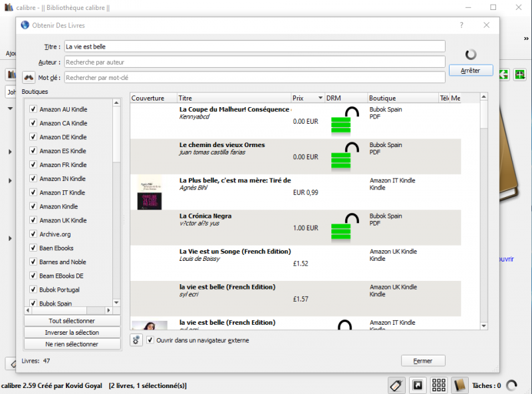
Task: Click the book details panel icon
Action: pos(459,385)
